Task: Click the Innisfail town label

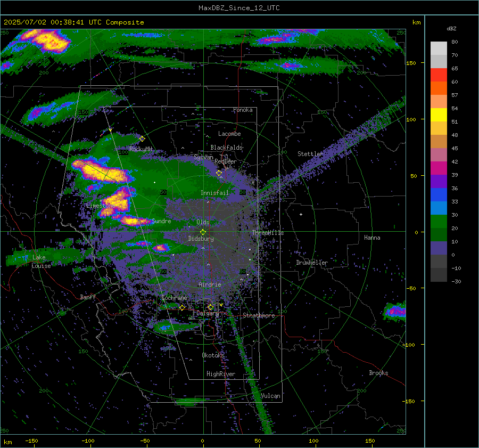Action: pyautogui.click(x=214, y=193)
